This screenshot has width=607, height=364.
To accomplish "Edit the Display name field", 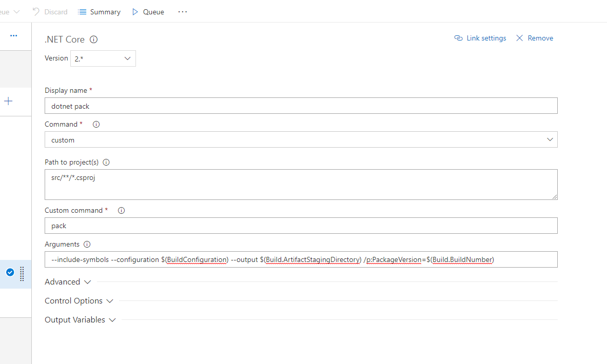I will coord(301,106).
